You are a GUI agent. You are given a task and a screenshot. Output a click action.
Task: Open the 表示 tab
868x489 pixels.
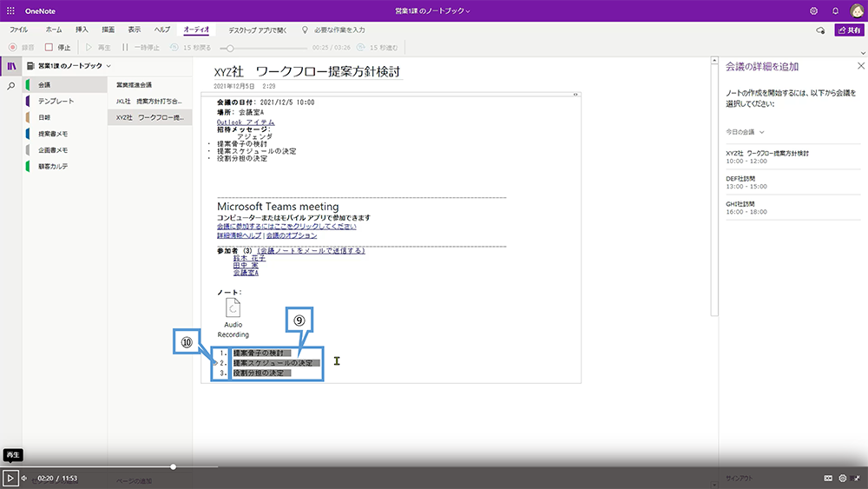coord(135,30)
